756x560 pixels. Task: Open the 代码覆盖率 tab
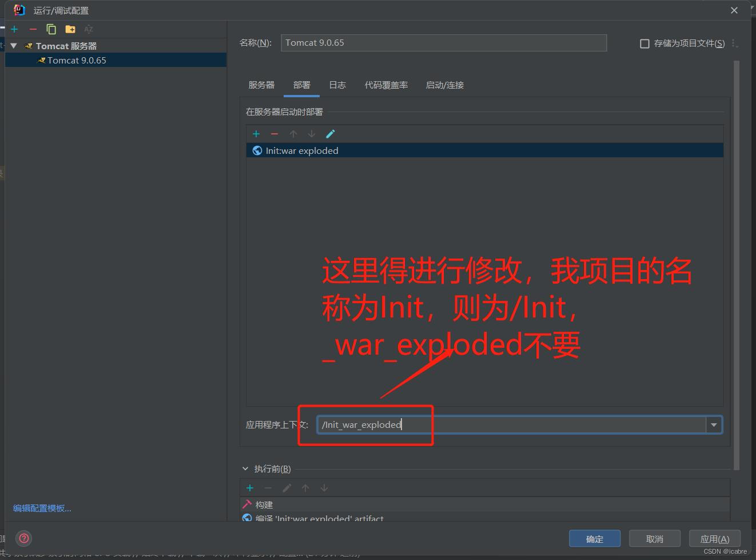point(387,85)
